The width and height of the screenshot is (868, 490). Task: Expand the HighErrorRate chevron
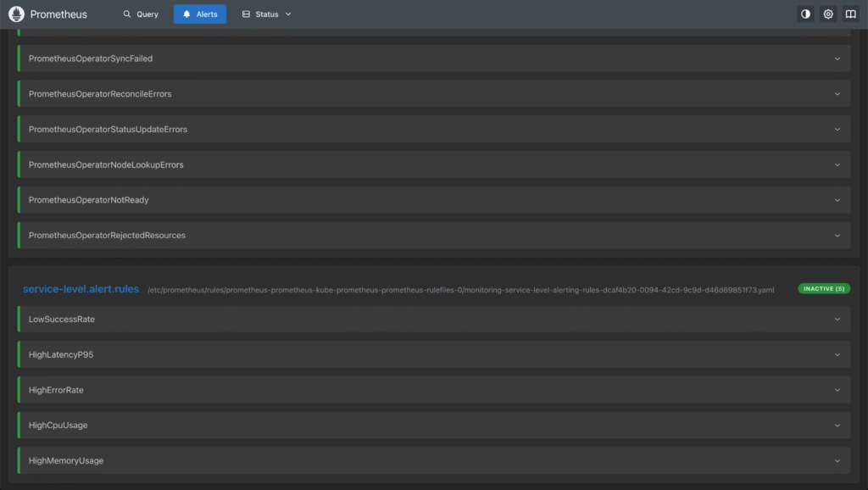[x=837, y=390]
